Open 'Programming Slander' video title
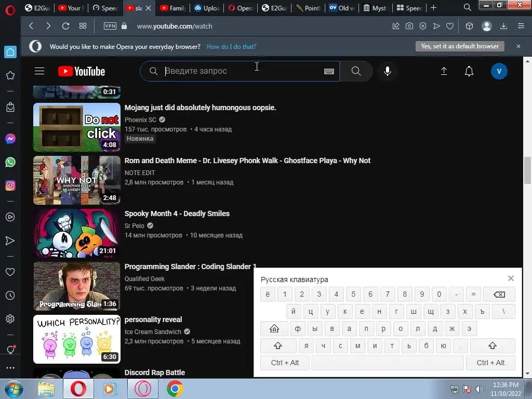This screenshot has height=399, width=532. click(190, 267)
